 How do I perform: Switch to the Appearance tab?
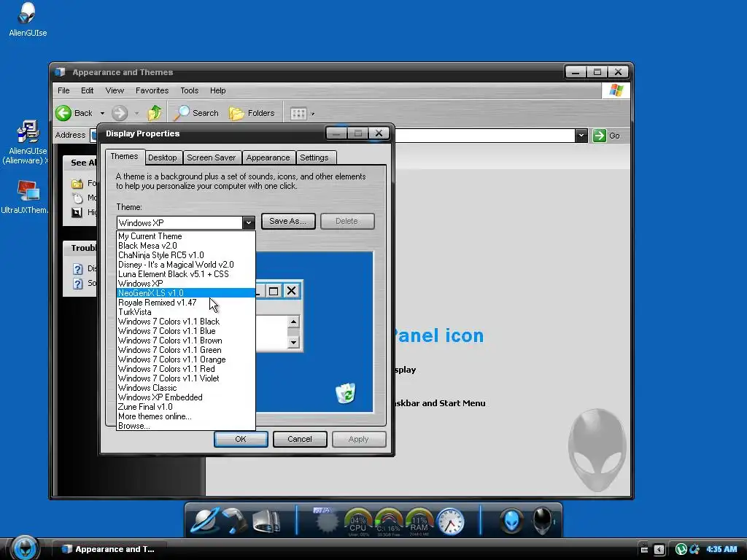(268, 157)
